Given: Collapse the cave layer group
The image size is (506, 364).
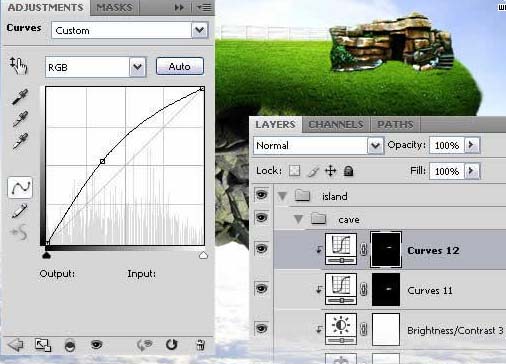Looking at the screenshot, I should (298, 219).
